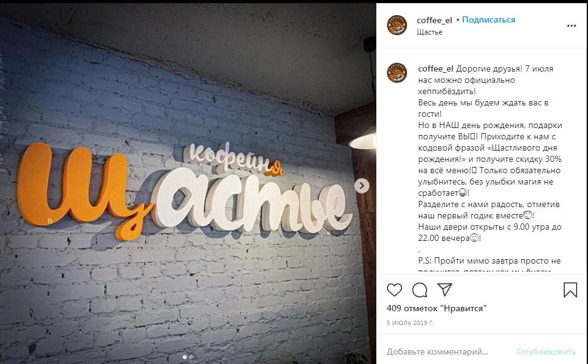Select the second carousel dot indicator

click(x=191, y=357)
